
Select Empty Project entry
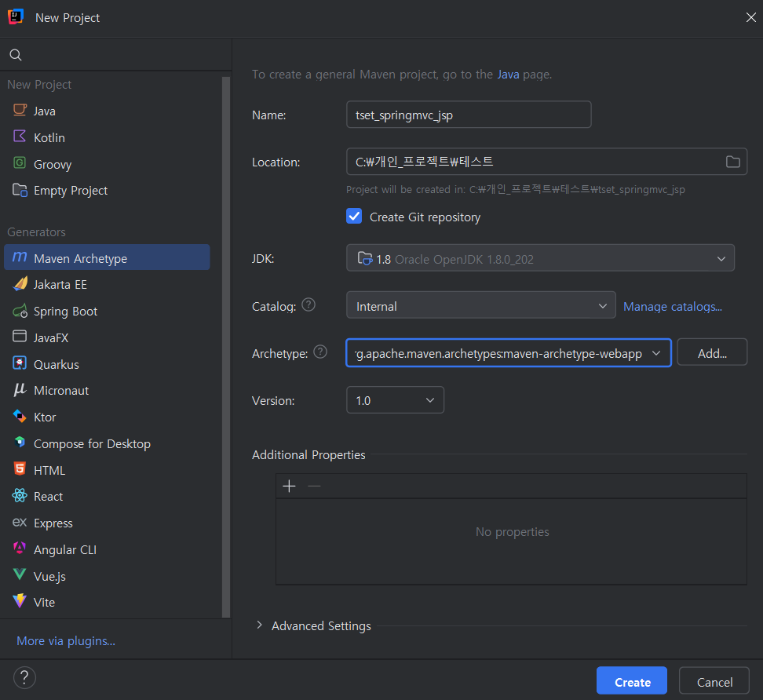(x=107, y=191)
